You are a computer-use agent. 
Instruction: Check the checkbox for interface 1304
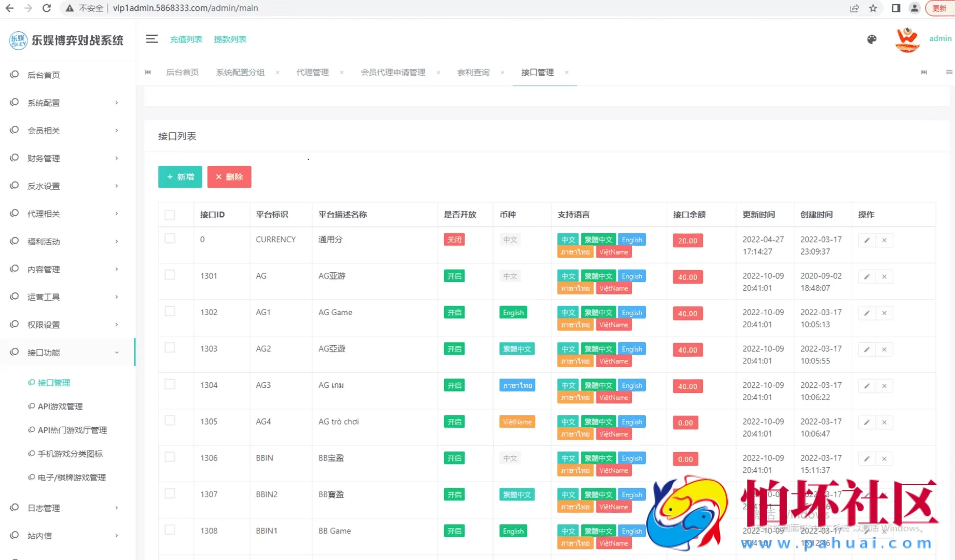[170, 384]
